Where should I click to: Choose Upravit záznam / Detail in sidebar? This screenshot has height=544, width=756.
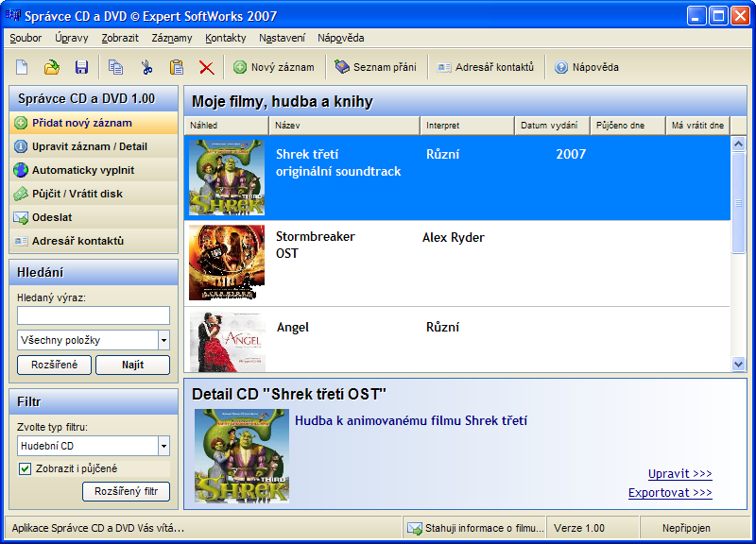(x=94, y=146)
